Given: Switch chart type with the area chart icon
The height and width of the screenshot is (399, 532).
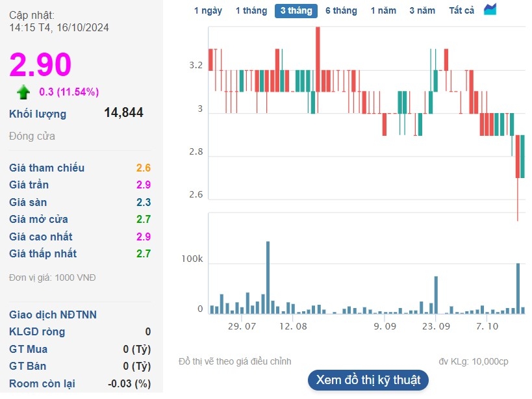Looking at the screenshot, I should [490, 9].
